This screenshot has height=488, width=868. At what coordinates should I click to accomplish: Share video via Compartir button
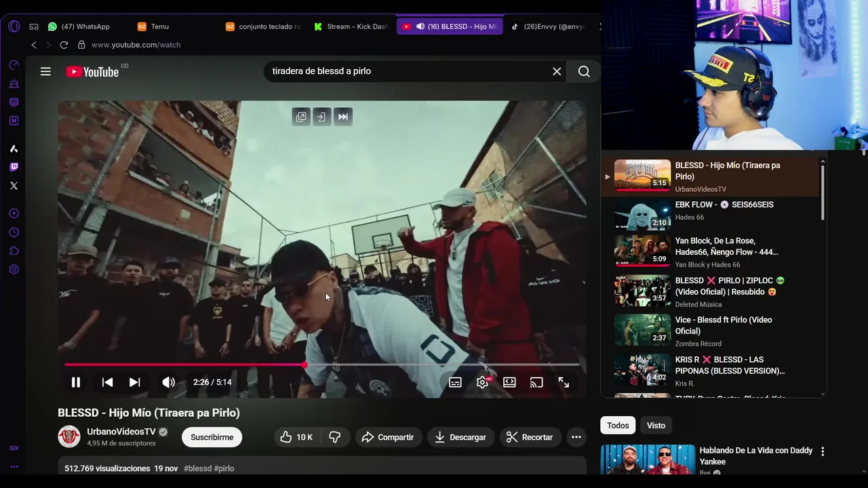point(387,437)
